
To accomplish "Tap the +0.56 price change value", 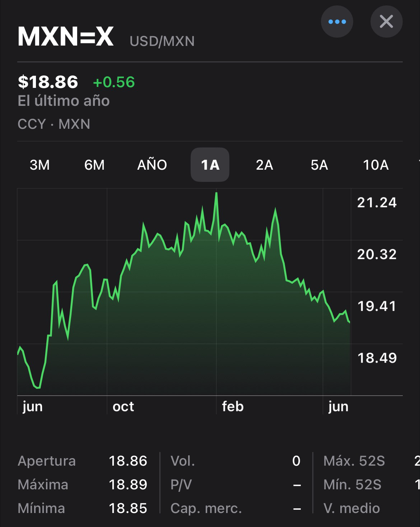I will click(x=114, y=82).
